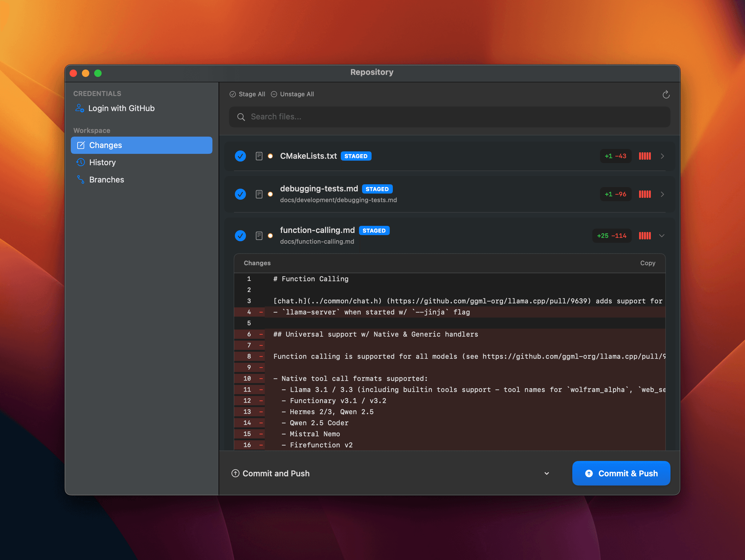The height and width of the screenshot is (560, 745).
Task: Click the file document icon for CMakeLists.txt
Action: pos(259,156)
